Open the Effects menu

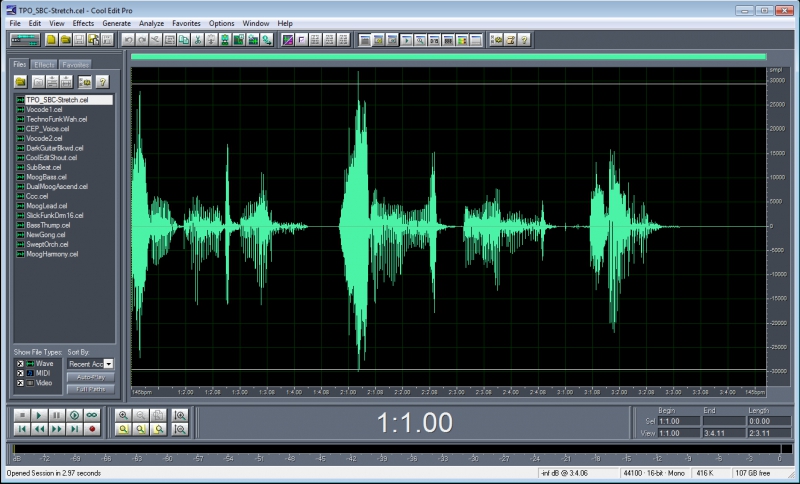point(83,23)
